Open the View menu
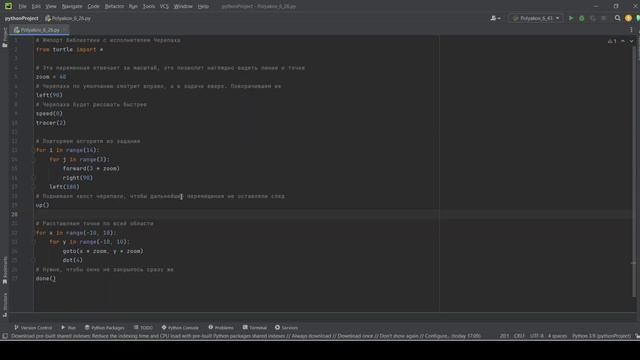Screen dimensions: 640x360 click(51, 6)
